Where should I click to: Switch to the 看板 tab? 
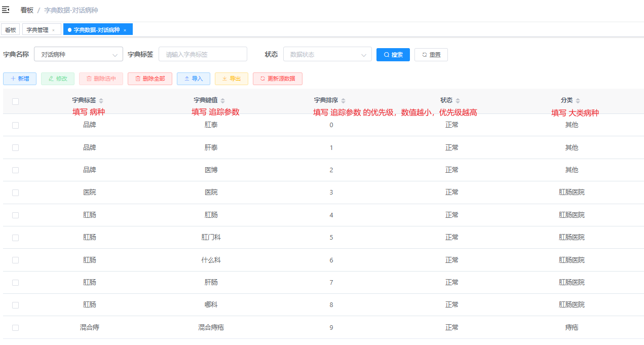(x=11, y=30)
